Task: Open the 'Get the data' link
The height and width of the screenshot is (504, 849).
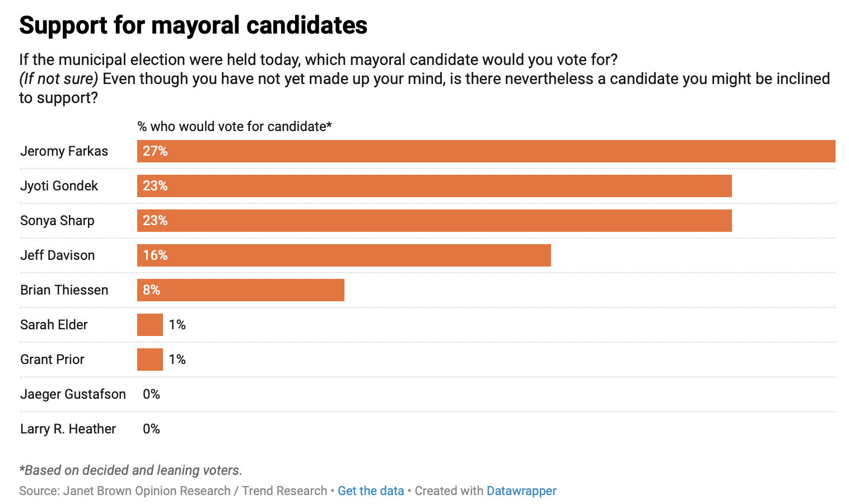Action: [x=371, y=491]
